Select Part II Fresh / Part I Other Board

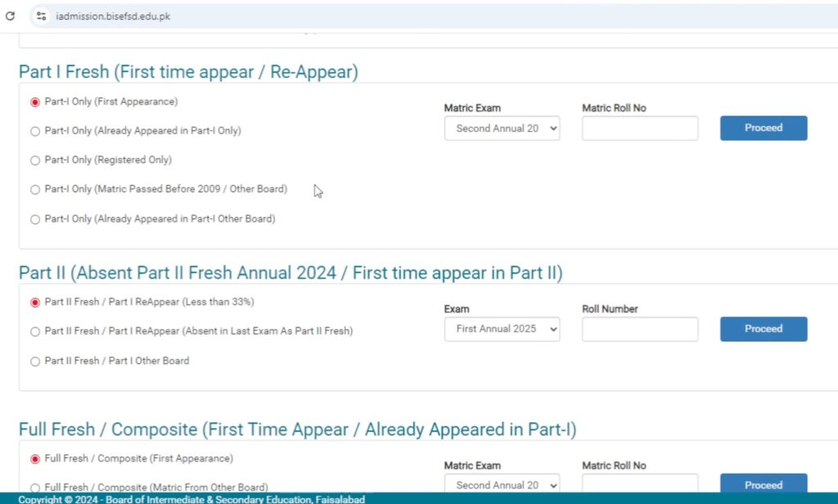coord(35,361)
